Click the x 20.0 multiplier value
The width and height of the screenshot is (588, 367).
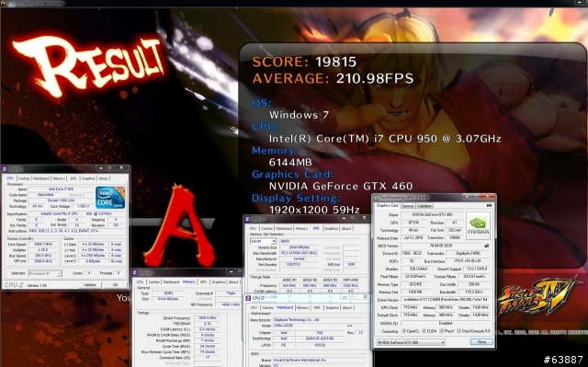tap(43, 250)
